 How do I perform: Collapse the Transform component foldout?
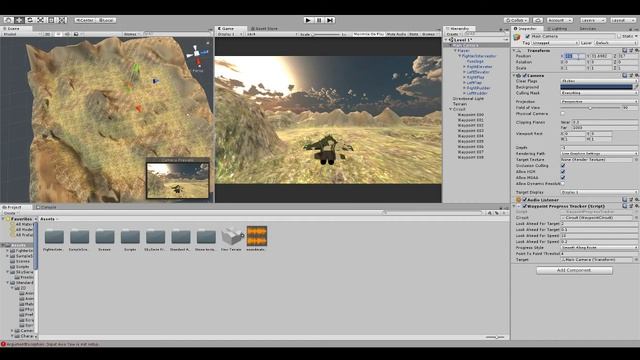[514, 51]
